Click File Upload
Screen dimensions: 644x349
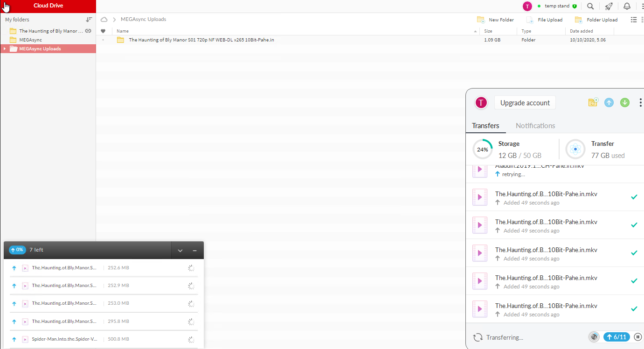tap(544, 20)
